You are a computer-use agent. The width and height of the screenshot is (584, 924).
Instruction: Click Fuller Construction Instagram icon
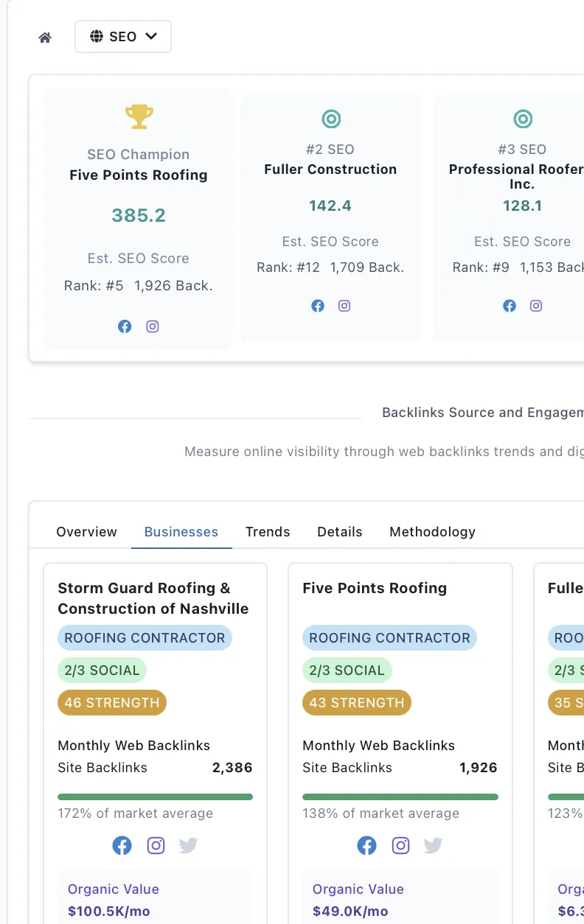coord(344,306)
